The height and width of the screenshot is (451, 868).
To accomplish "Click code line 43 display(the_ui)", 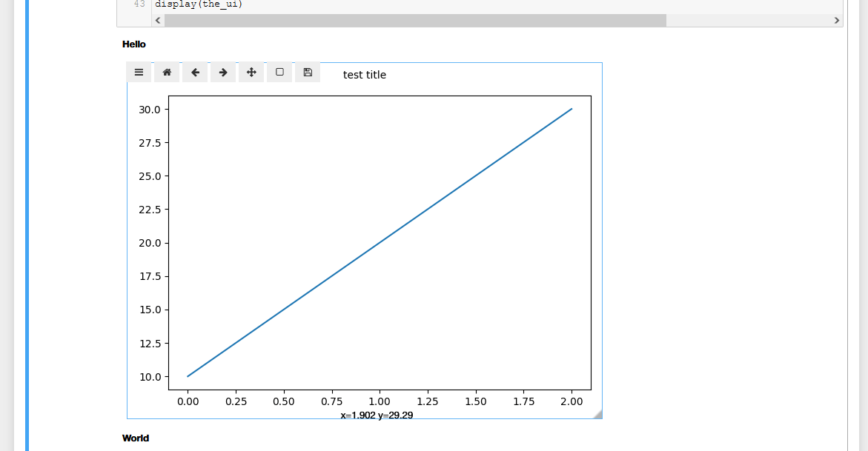I will click(199, 4).
